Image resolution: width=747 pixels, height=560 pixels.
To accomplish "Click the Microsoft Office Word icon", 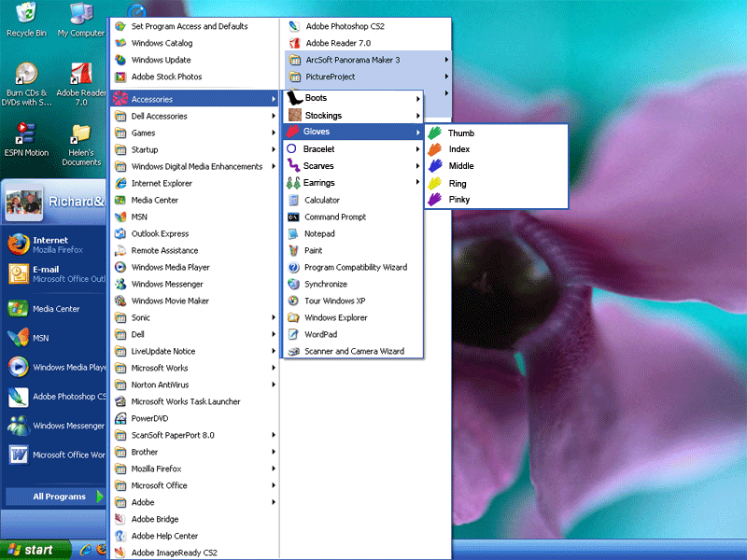I will point(18,455).
